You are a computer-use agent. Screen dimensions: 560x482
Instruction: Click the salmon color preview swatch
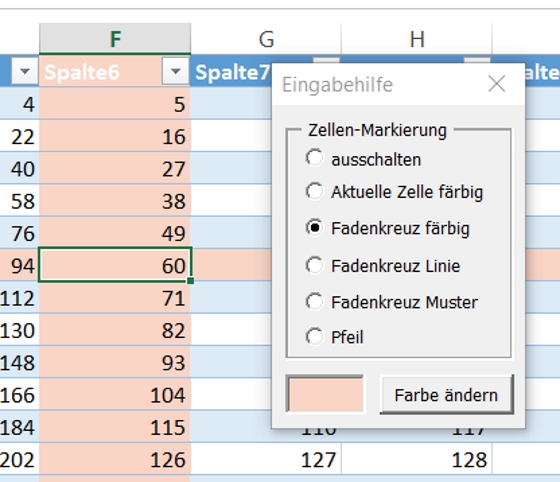point(325,394)
